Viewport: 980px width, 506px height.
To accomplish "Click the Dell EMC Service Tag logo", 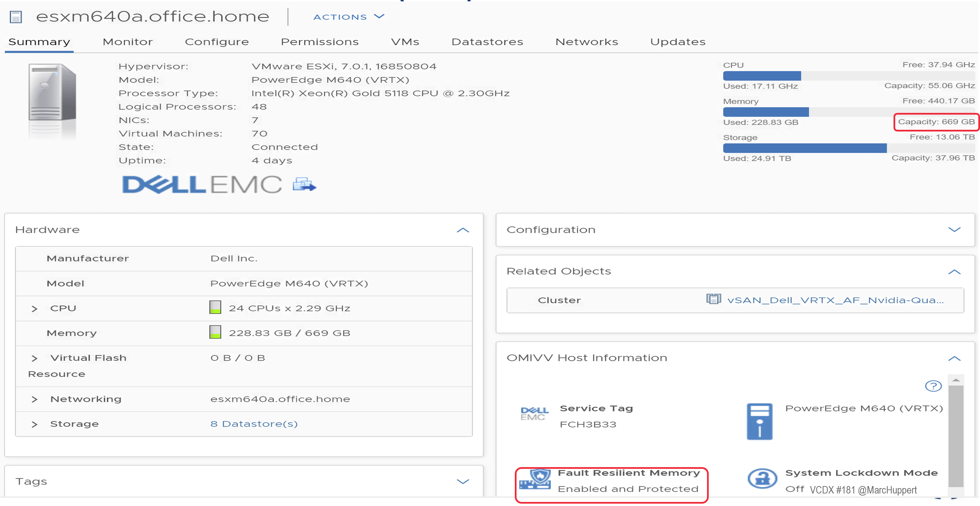I will (x=534, y=413).
